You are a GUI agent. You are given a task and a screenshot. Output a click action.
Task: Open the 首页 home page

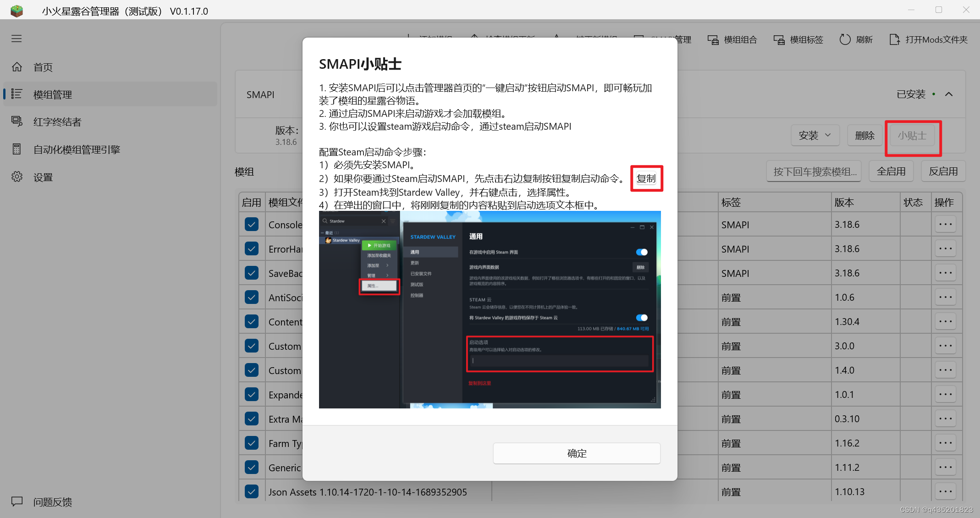coord(43,67)
